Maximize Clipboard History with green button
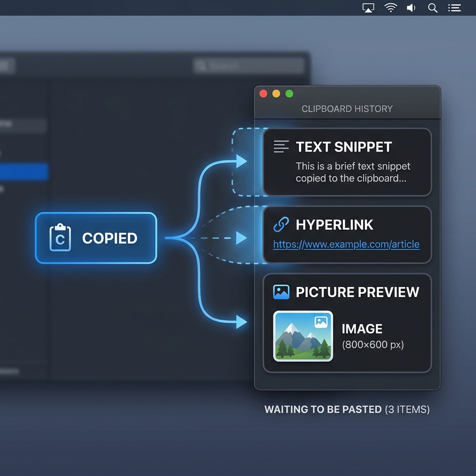Screen dimensions: 476x476 coord(289,93)
